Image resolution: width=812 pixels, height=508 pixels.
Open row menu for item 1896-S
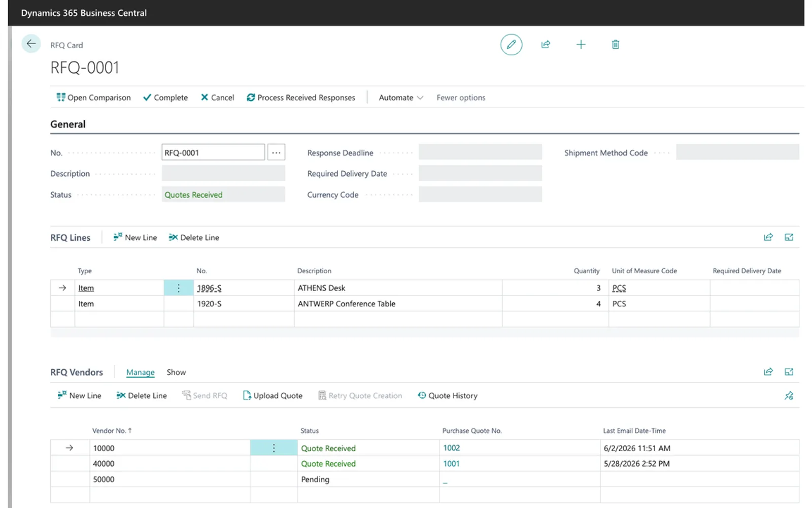tap(179, 288)
